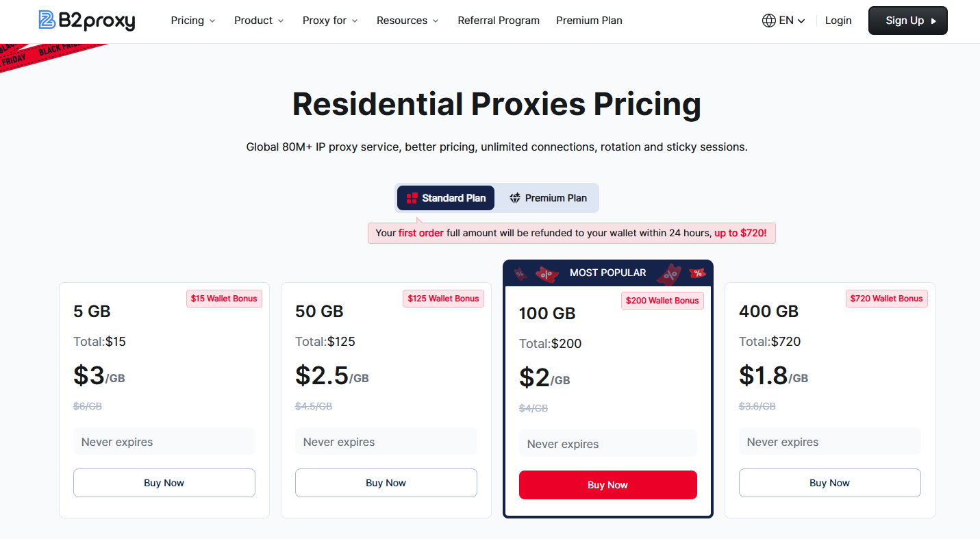This screenshot has width=980, height=539.
Task: Click the diamond icon beside Premium Plan
Action: click(515, 198)
